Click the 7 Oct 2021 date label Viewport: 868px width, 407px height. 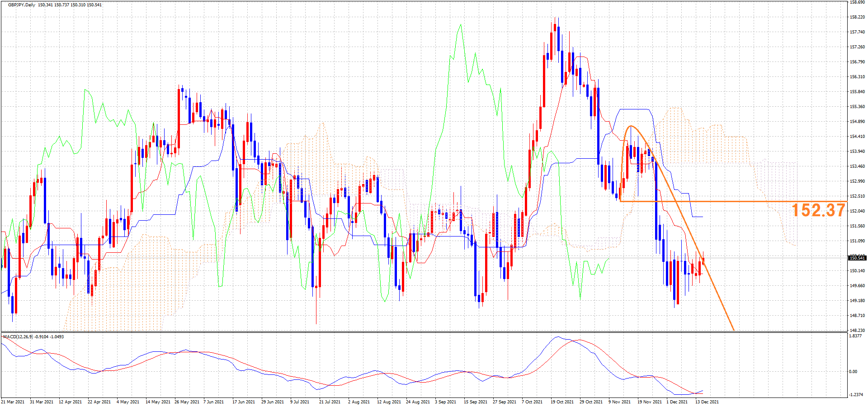(532, 402)
